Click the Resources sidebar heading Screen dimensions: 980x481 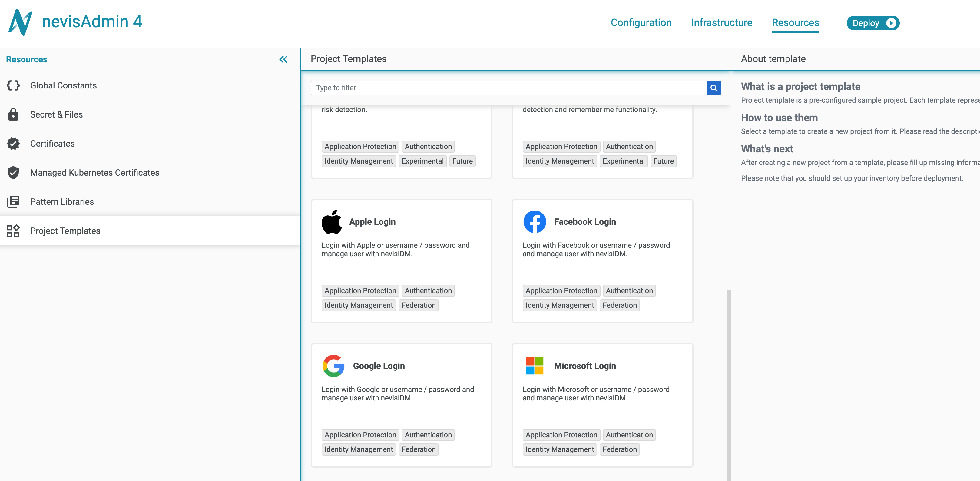tap(27, 59)
